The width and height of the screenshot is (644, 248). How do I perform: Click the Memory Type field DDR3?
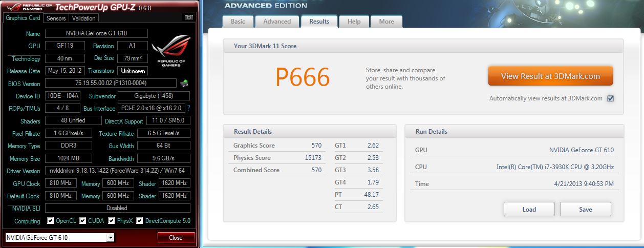pyautogui.click(x=69, y=146)
